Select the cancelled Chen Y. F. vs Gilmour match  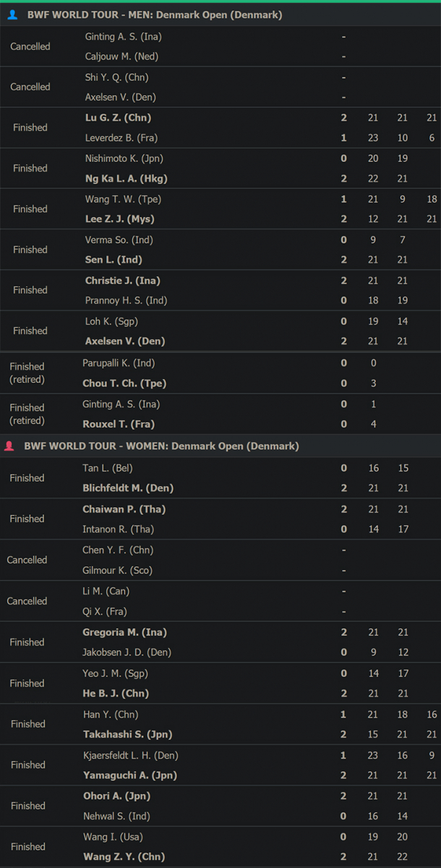pyautogui.click(x=220, y=560)
